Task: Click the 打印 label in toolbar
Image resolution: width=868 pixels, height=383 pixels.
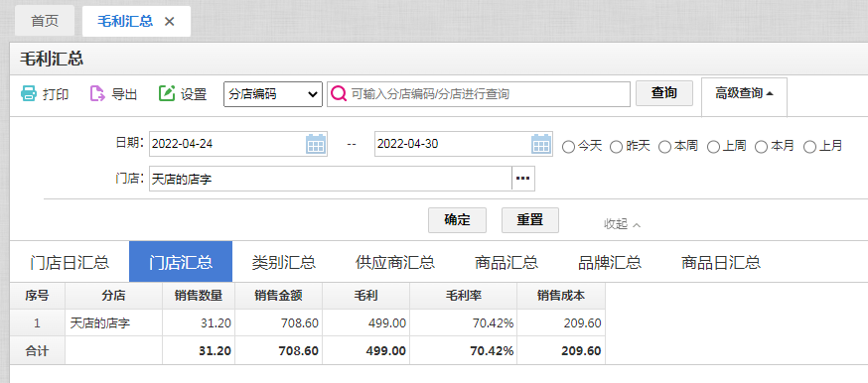Action: (56, 94)
